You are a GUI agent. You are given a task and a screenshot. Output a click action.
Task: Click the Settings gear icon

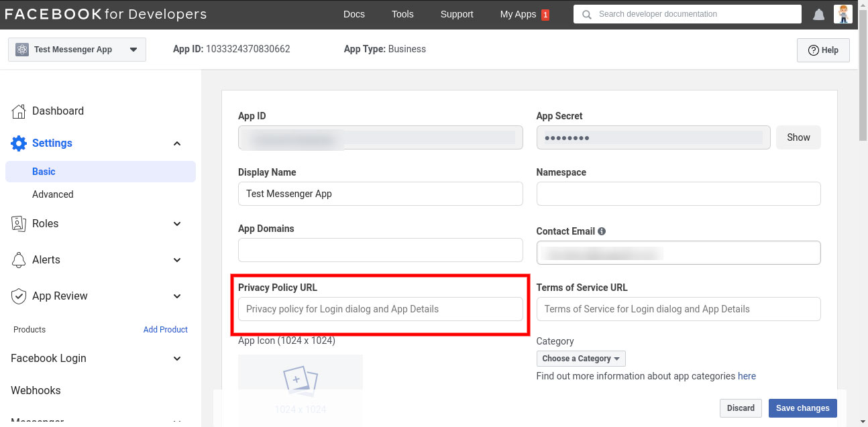[x=19, y=143]
